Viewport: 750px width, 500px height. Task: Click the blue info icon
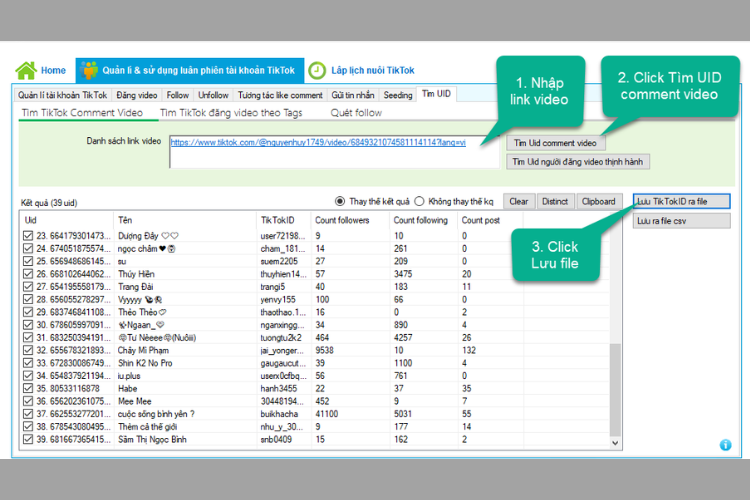725,445
